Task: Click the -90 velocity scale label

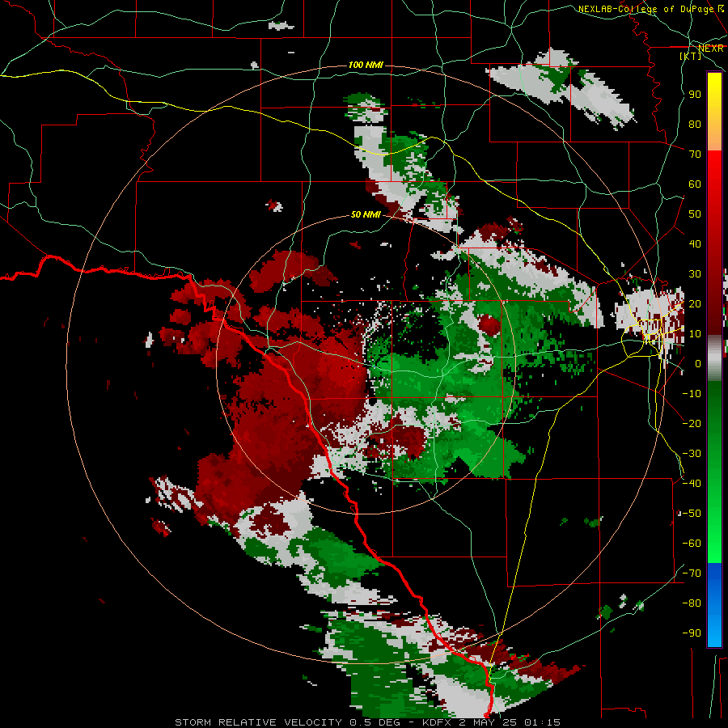Action: click(692, 633)
